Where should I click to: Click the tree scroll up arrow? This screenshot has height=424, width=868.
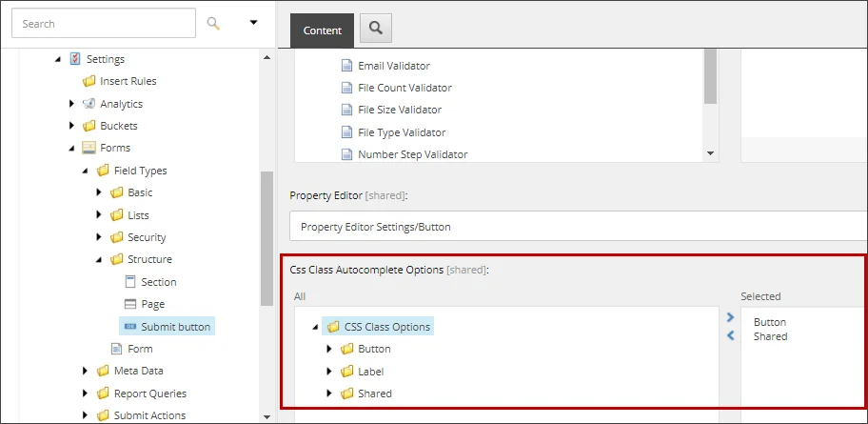click(x=266, y=57)
